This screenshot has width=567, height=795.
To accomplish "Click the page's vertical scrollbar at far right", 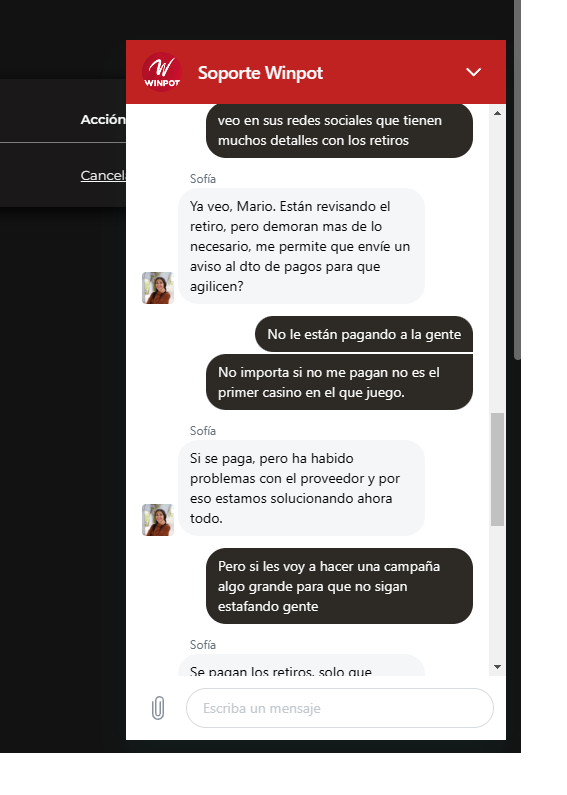I will pos(517,180).
